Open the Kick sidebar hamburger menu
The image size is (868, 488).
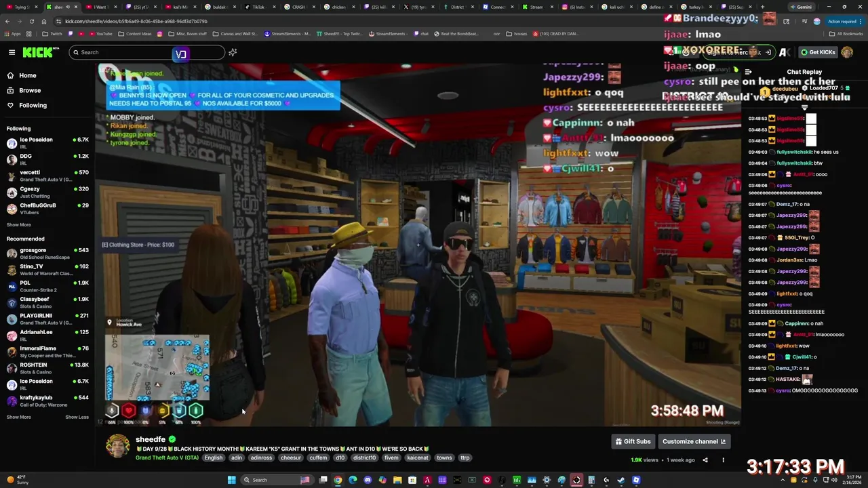coord(12,52)
